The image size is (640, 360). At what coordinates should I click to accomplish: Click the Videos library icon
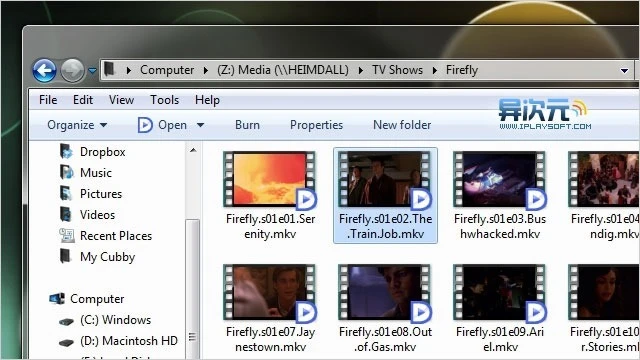(x=65, y=214)
